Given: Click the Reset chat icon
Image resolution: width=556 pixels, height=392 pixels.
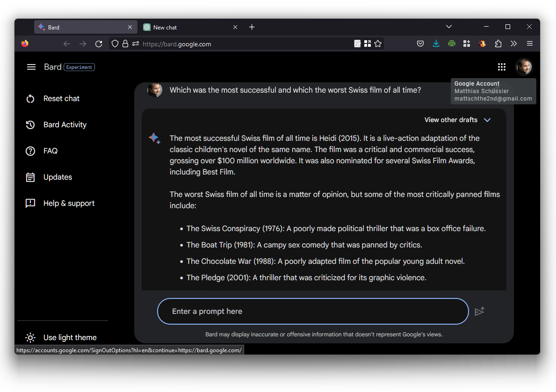Looking at the screenshot, I should pyautogui.click(x=30, y=99).
